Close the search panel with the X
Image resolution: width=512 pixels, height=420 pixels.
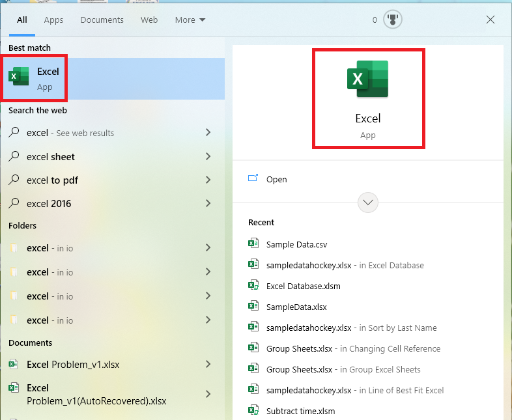tap(491, 20)
